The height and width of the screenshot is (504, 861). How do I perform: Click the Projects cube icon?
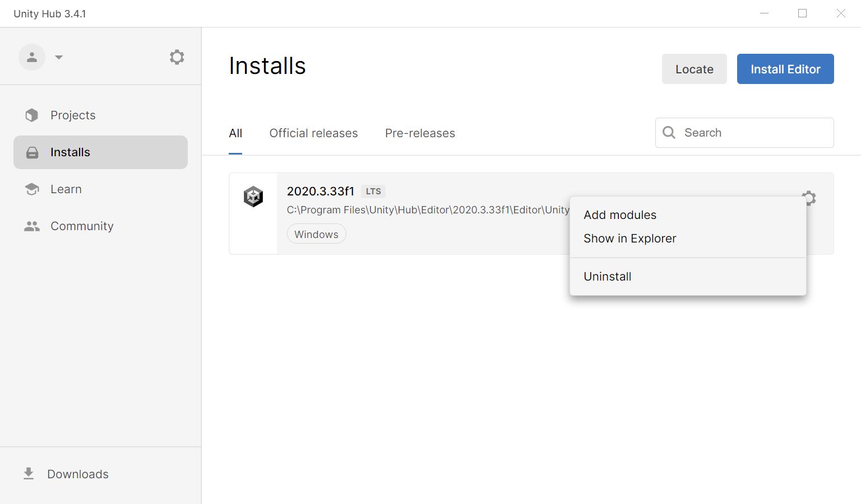tap(32, 115)
